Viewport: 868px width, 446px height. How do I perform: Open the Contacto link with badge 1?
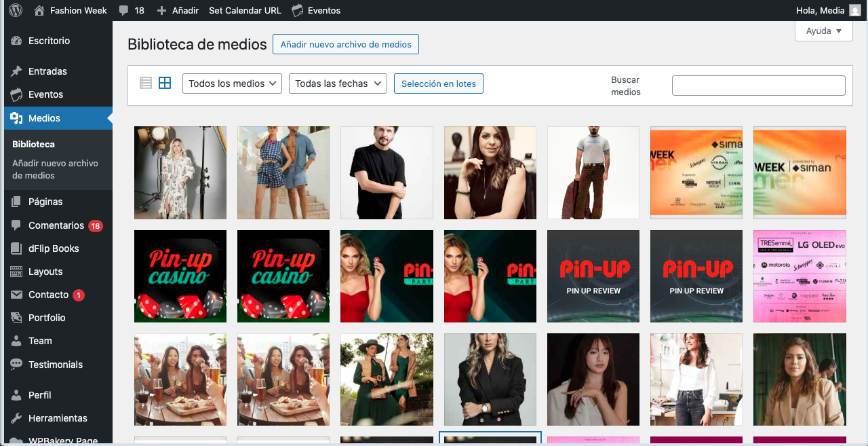(x=58, y=295)
